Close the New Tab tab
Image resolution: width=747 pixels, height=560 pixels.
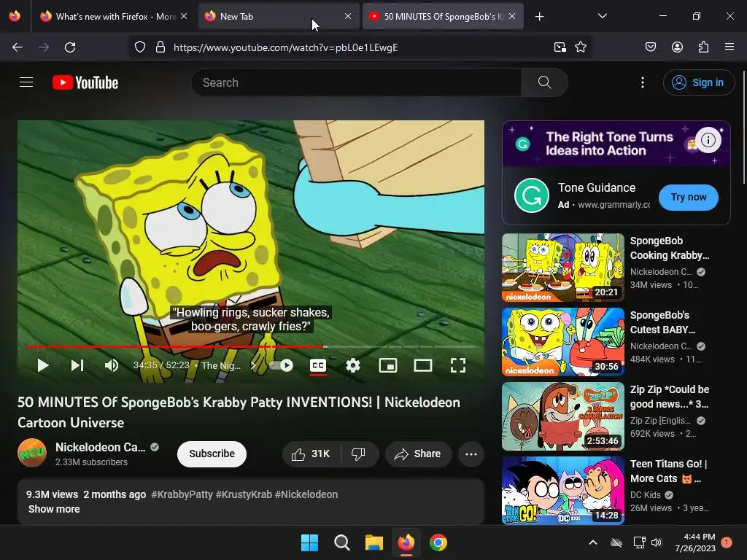click(348, 16)
